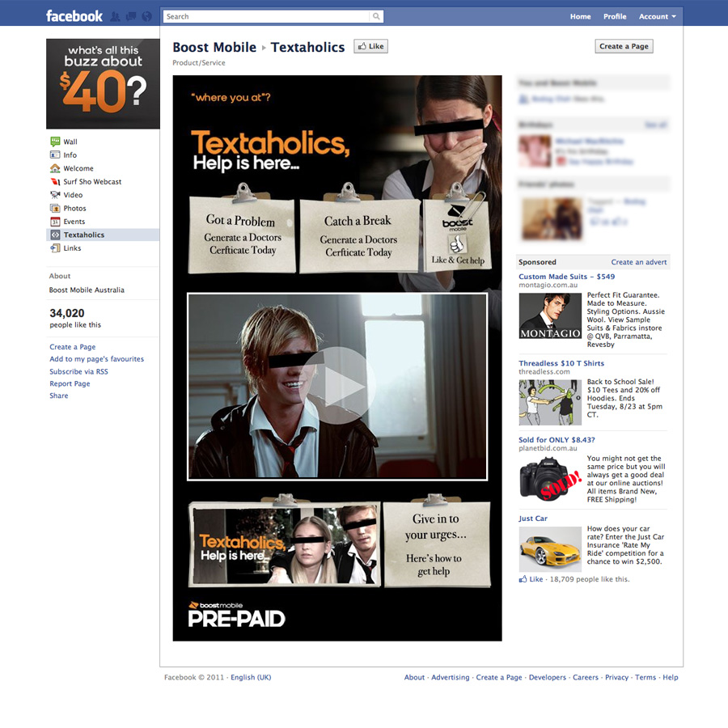
Task: Play the Textaholics video
Action: coord(338,385)
